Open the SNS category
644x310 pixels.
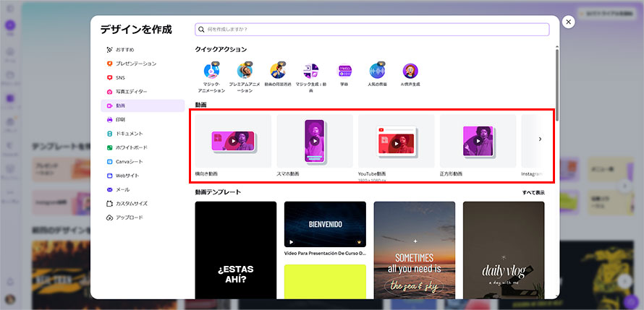pyautogui.click(x=143, y=77)
